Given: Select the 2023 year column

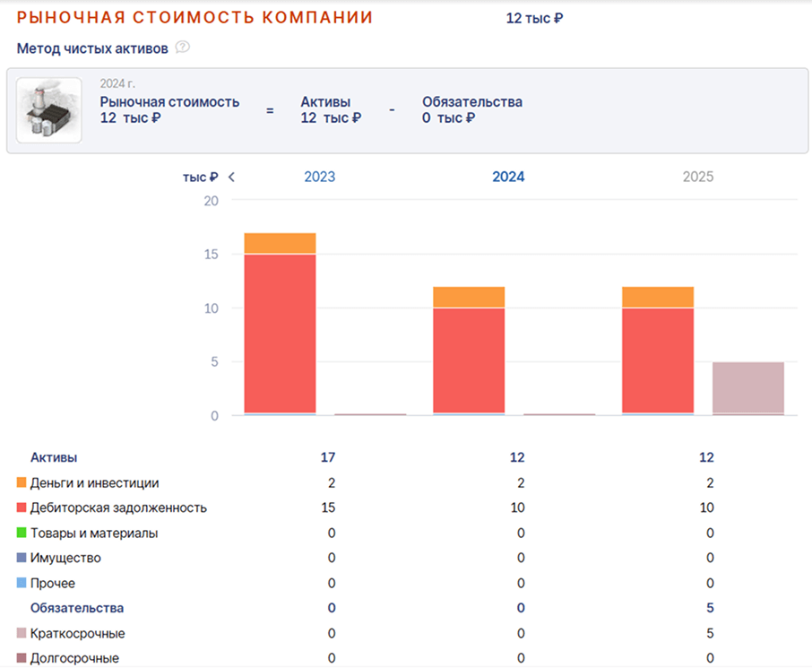Looking at the screenshot, I should [320, 178].
